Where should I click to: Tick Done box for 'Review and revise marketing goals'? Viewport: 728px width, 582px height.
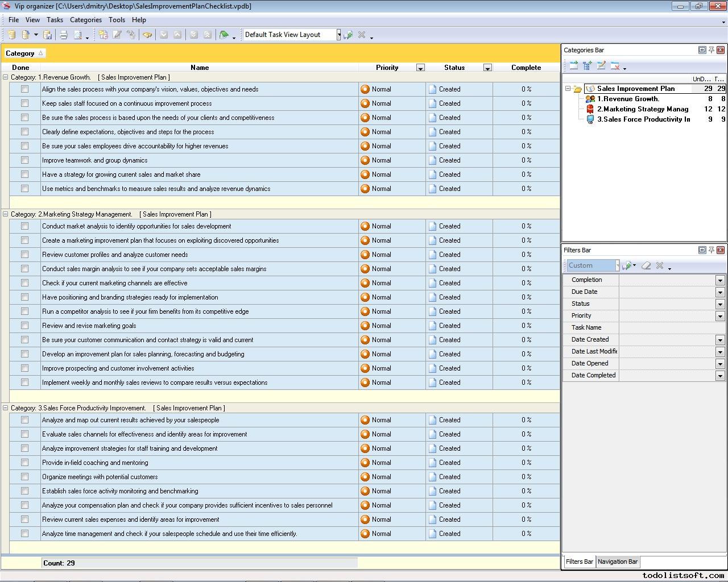point(24,326)
